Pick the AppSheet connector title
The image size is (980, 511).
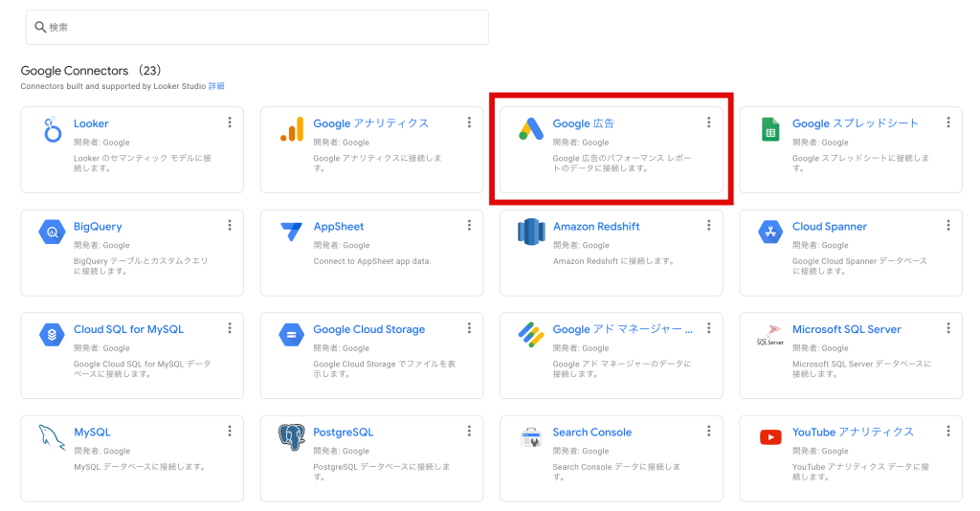coord(338,227)
